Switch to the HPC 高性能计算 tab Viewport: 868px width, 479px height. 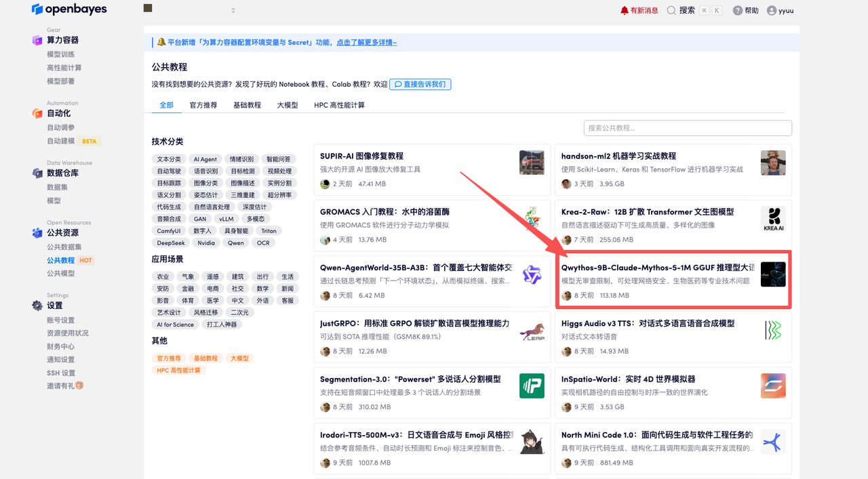pos(339,105)
